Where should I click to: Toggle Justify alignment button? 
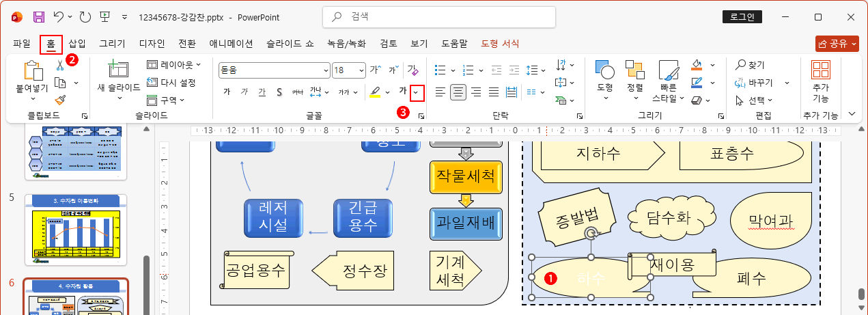(494, 92)
